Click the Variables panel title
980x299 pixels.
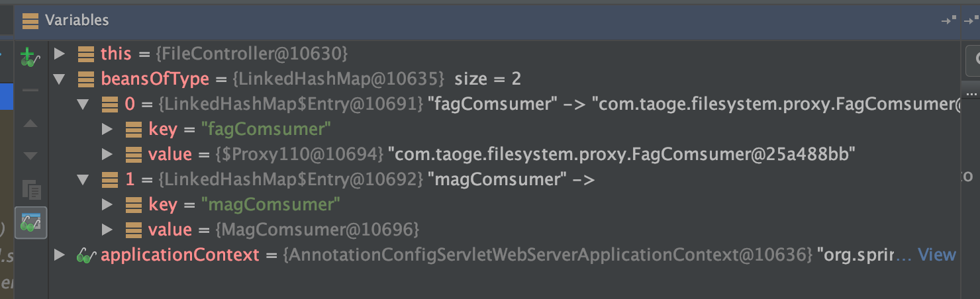point(77,21)
